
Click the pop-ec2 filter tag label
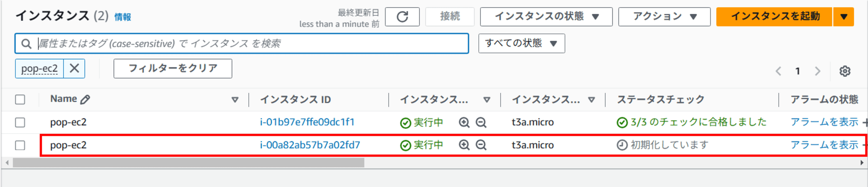[x=39, y=69]
